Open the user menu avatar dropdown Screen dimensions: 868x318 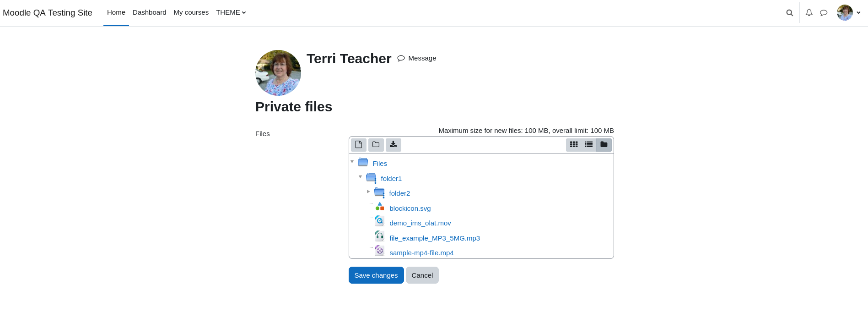tap(849, 13)
